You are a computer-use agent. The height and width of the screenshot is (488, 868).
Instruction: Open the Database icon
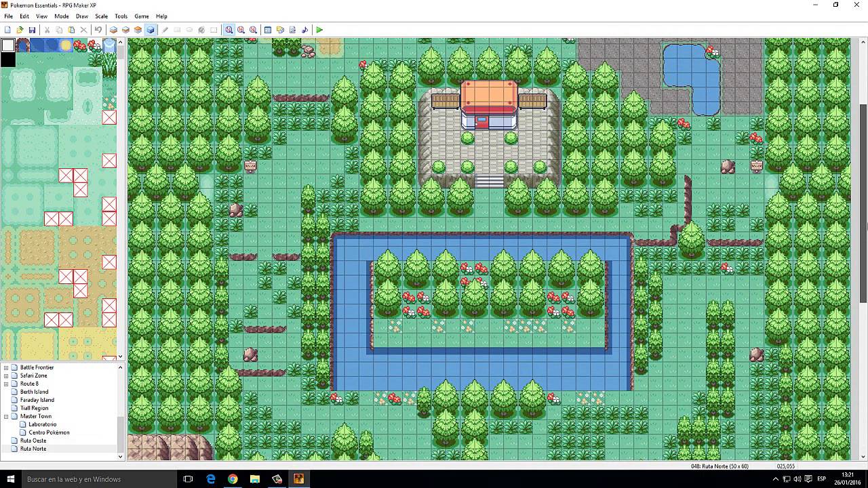(x=268, y=30)
